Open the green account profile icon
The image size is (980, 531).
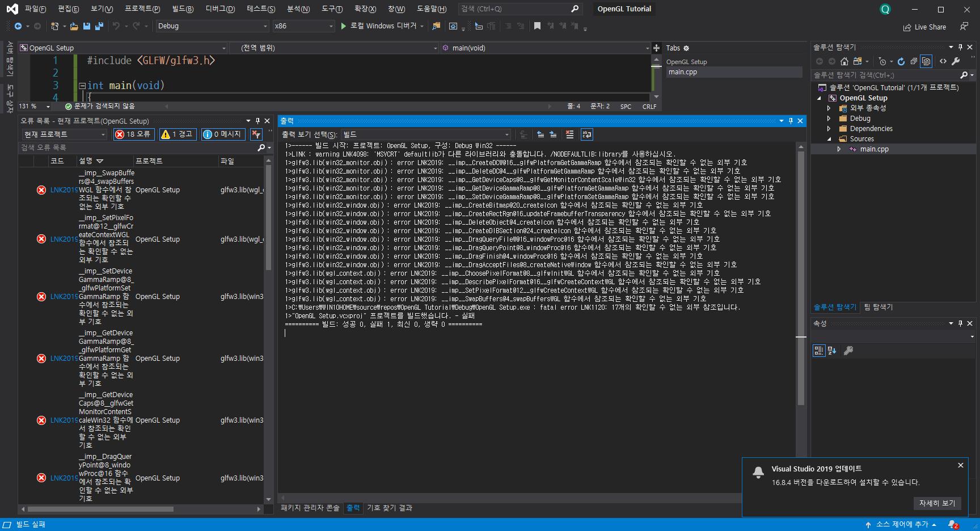click(x=885, y=9)
